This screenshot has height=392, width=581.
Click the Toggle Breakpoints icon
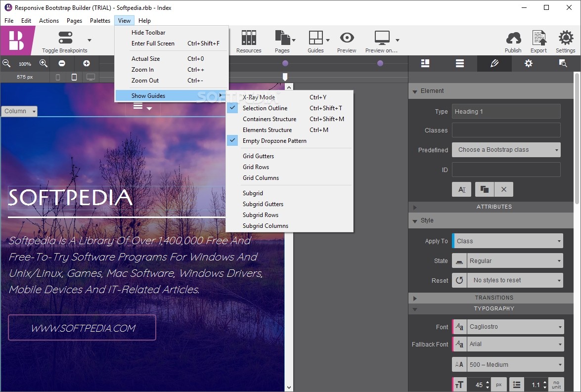[65, 38]
